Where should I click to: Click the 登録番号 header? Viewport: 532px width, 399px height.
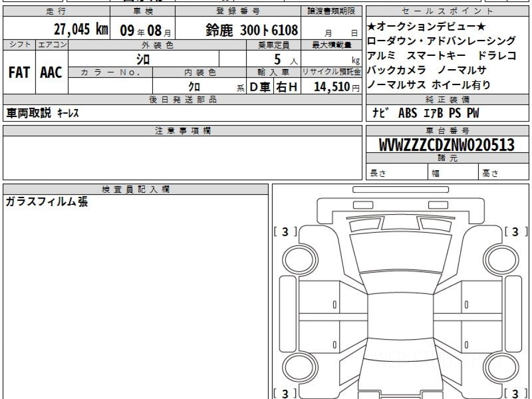pyautogui.click(x=238, y=12)
